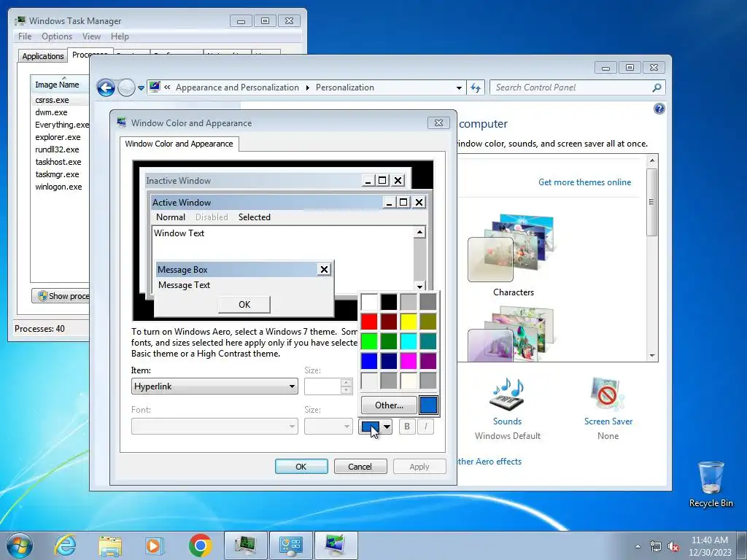
Task: Toggle the Bold font button
Action: pos(407,426)
